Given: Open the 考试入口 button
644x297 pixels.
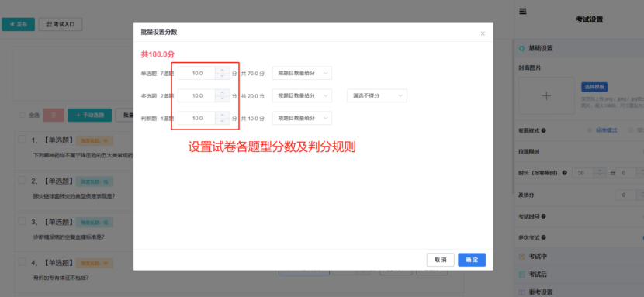Looking at the screenshot, I should (61, 24).
